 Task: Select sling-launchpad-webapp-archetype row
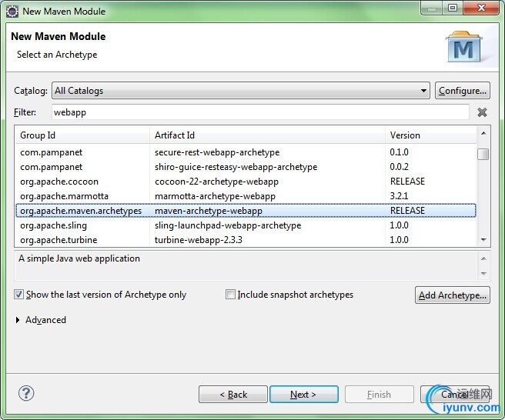coord(246,225)
